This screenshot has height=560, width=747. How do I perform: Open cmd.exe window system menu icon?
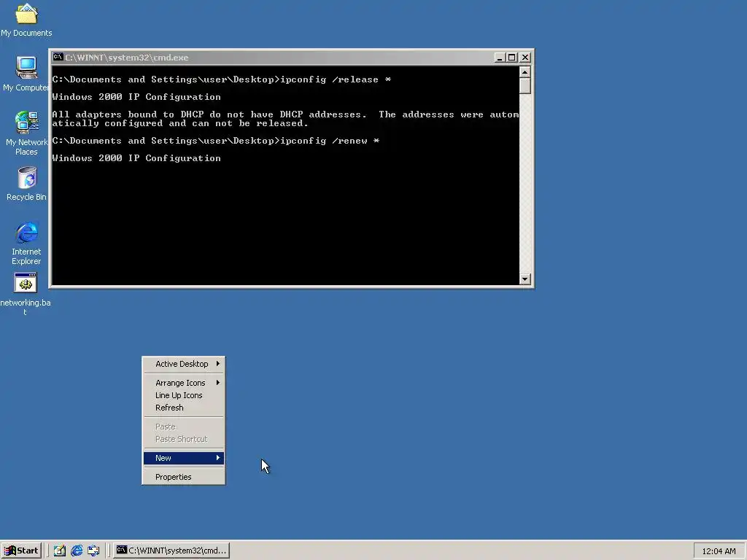[58, 57]
